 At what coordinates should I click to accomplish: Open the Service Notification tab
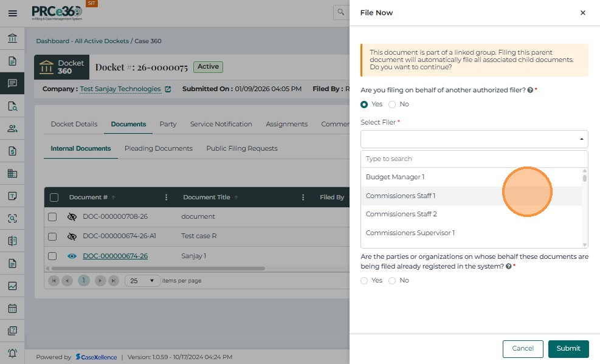point(221,124)
